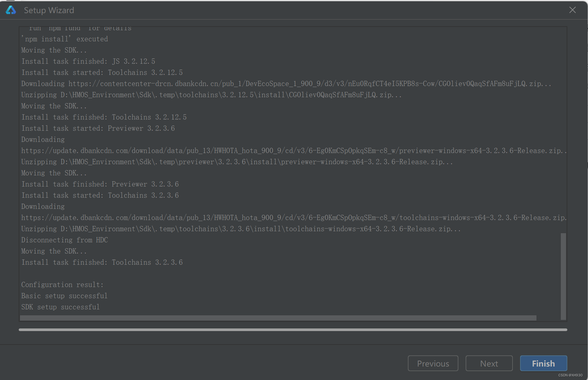This screenshot has width=588, height=380.
Task: Click 'Install task started: Toolchains 3.2.3.6' line
Action: 100,195
